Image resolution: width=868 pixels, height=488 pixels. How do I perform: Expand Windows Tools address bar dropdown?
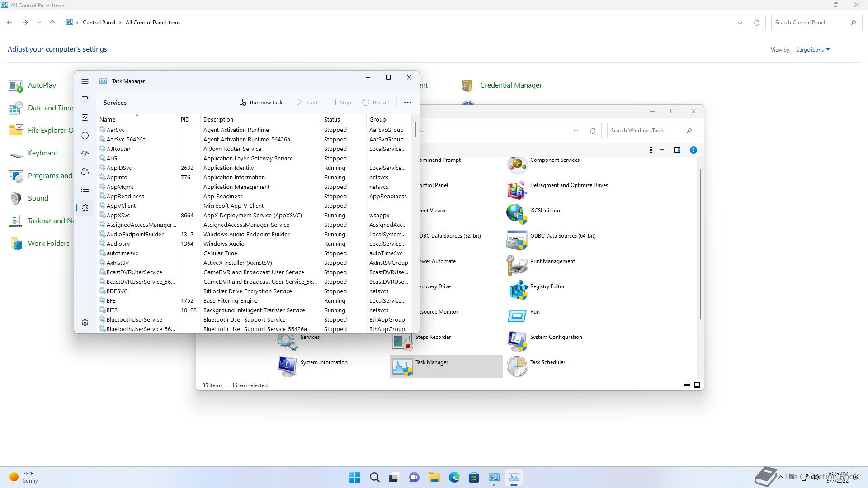576,131
